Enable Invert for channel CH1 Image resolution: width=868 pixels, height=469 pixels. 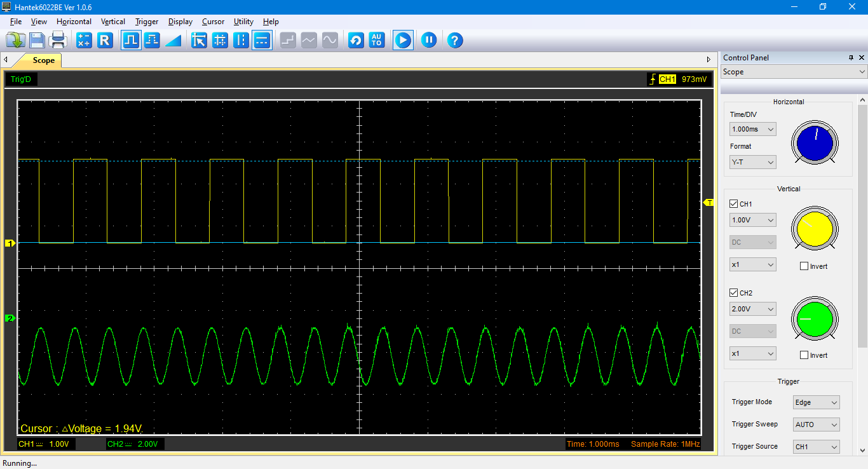click(804, 266)
